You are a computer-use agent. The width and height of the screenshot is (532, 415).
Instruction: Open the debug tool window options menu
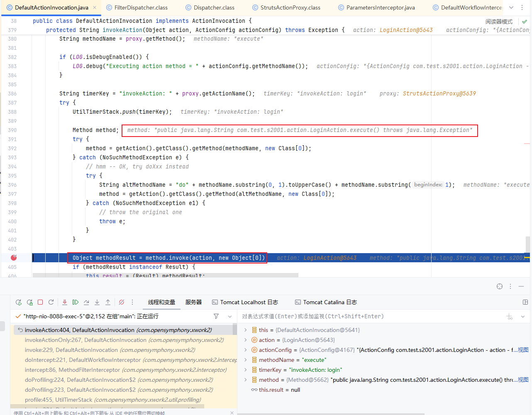[510, 286]
